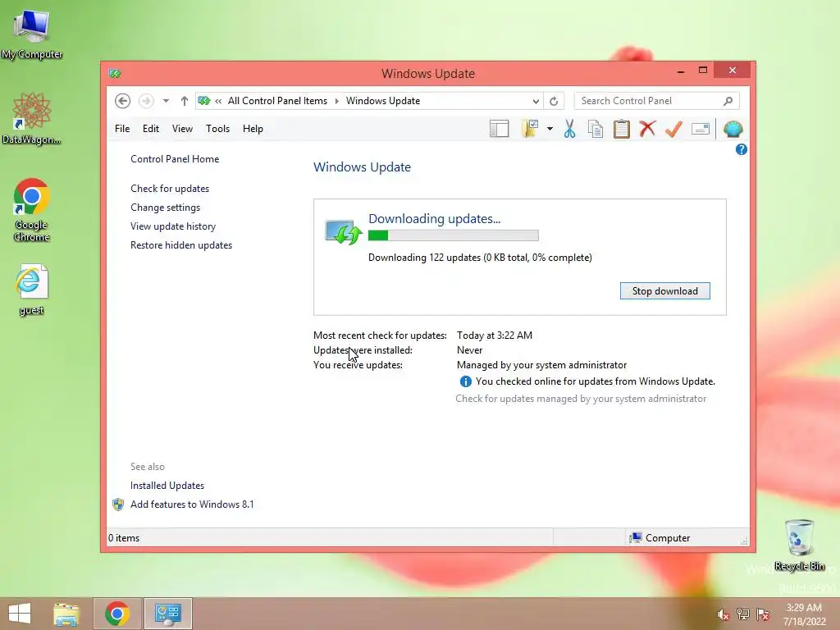Click the Copy toolbar icon
Screen dimensions: 840x630
[x=596, y=129]
